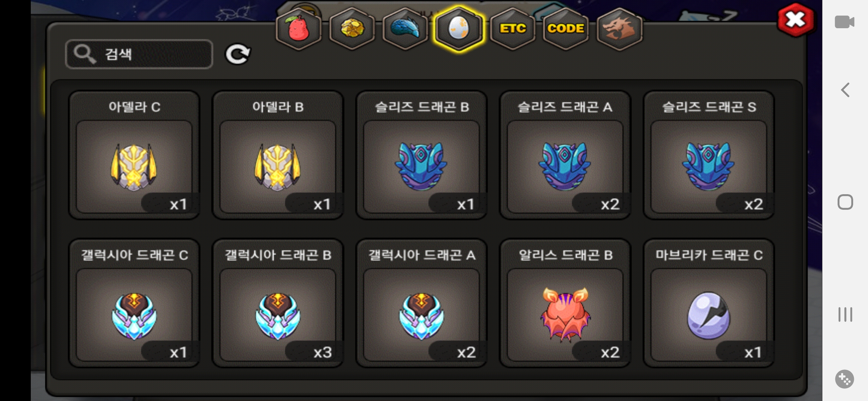Tap the screen record camera icon
Screen dimensions: 868x401
coord(845,22)
